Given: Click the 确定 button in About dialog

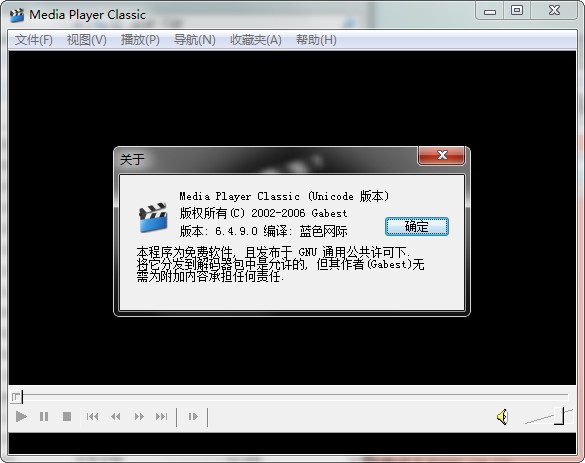Looking at the screenshot, I should (x=417, y=226).
